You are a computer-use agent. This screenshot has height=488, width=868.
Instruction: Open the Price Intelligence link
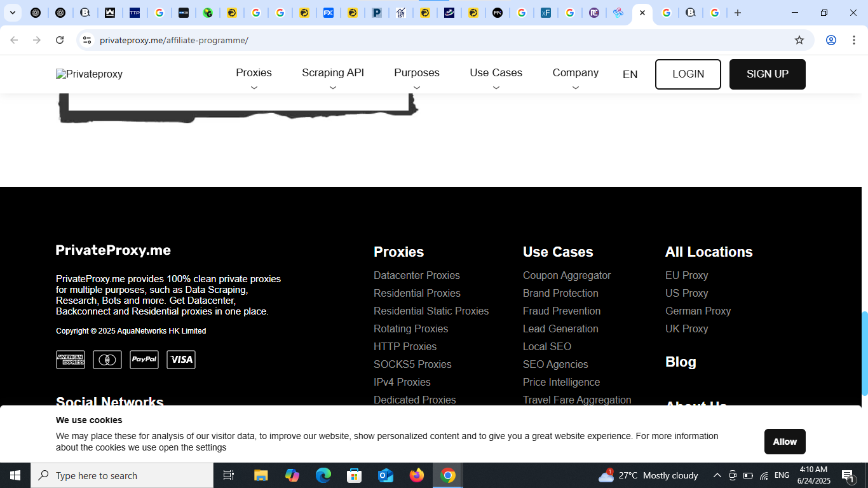(562, 382)
